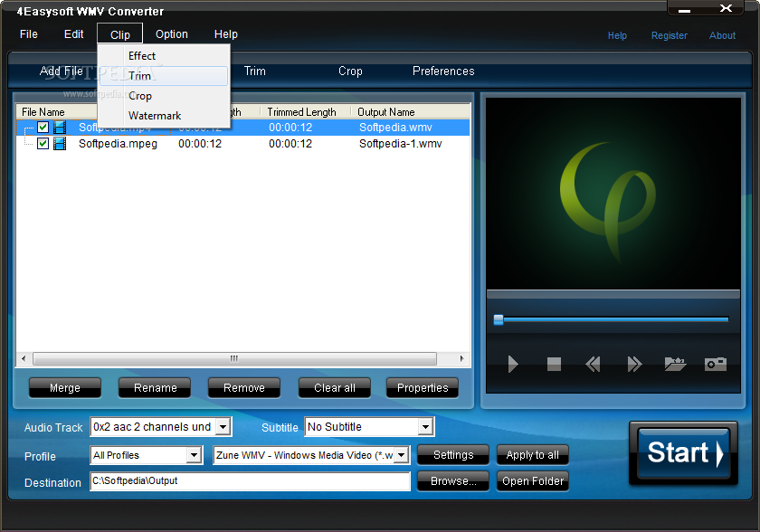Screen dimensions: 760x532
Task: Expand the All Profiles dropdown
Action: coord(194,455)
